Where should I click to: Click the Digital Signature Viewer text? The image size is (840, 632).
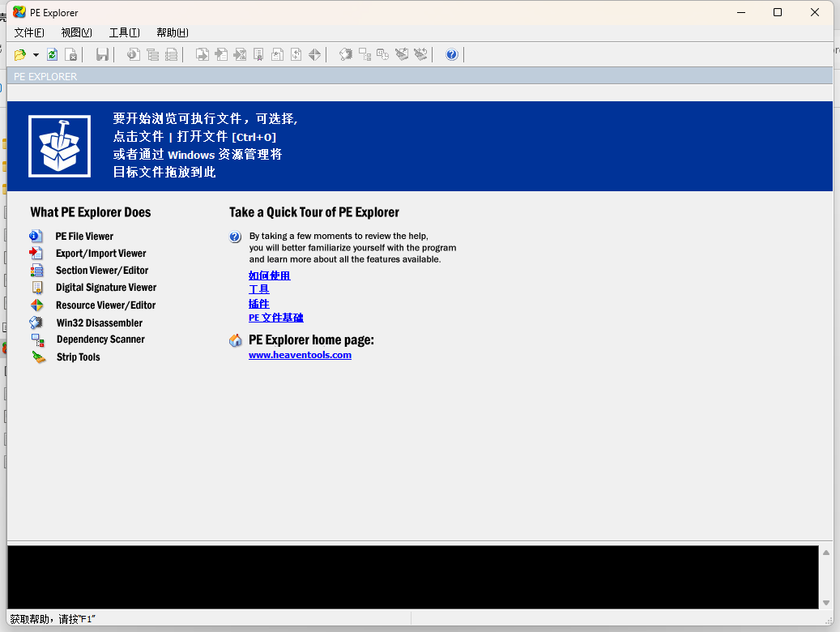tap(106, 288)
